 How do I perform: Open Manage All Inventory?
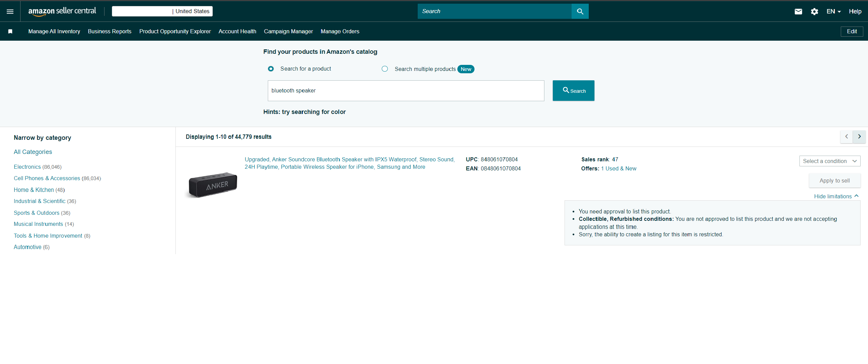pyautogui.click(x=54, y=31)
